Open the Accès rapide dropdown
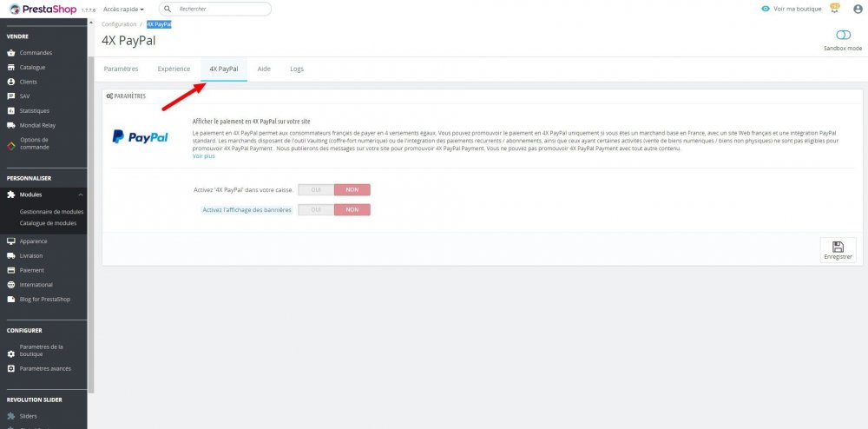 (123, 10)
